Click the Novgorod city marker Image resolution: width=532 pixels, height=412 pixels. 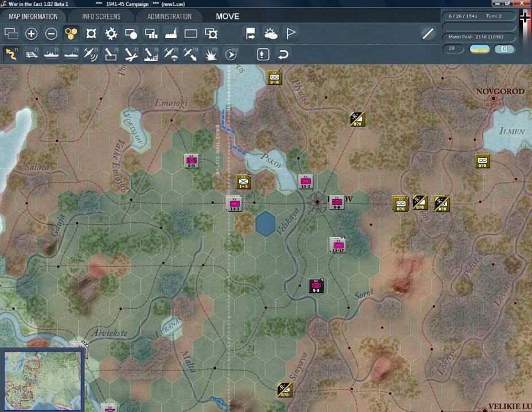494,99
